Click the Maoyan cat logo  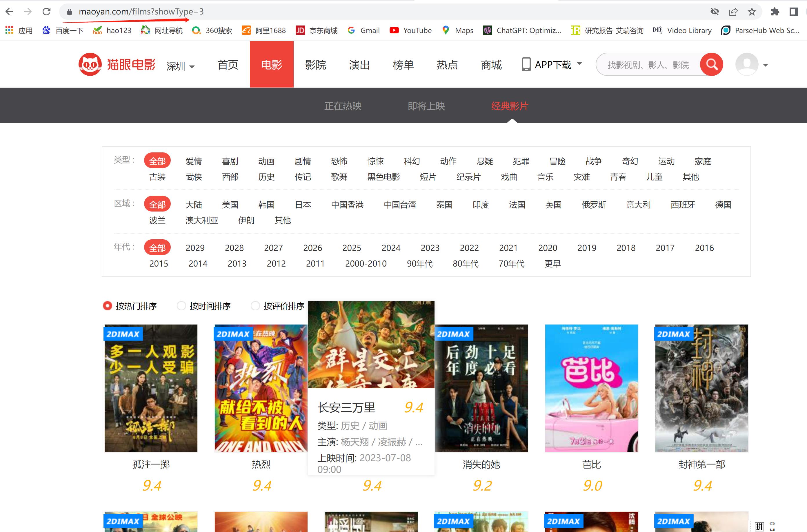(90, 64)
